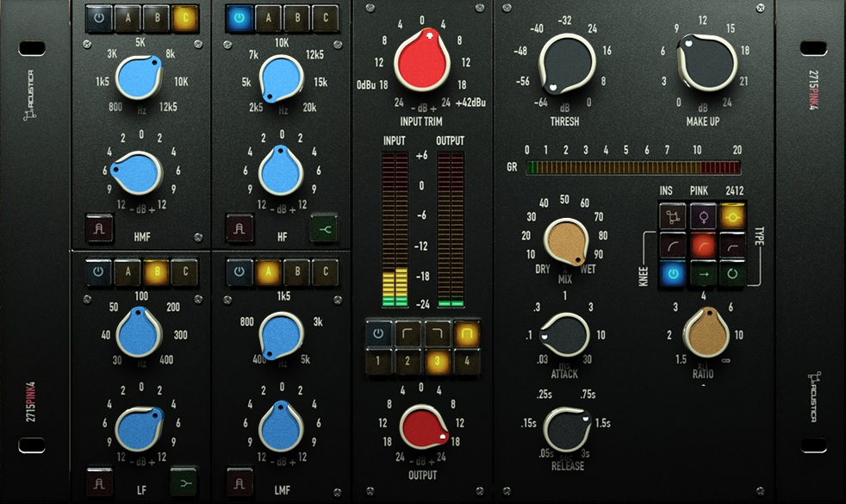Select the PINK compressor type icon
Viewport: 846px width, 504px height.
(703, 216)
